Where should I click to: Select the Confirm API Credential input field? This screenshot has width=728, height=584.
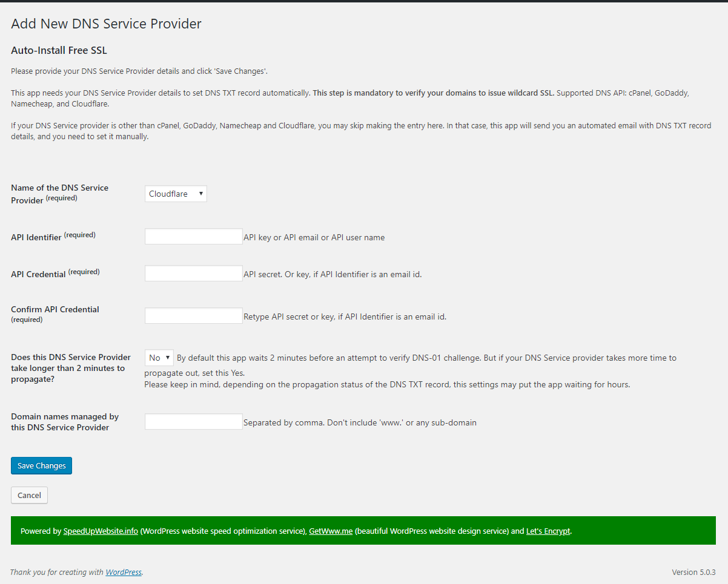coord(193,316)
